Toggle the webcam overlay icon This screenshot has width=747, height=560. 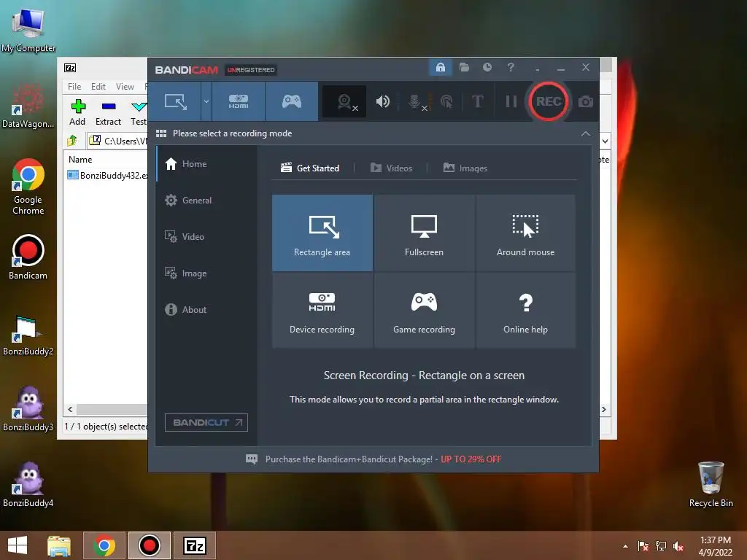[x=344, y=101]
